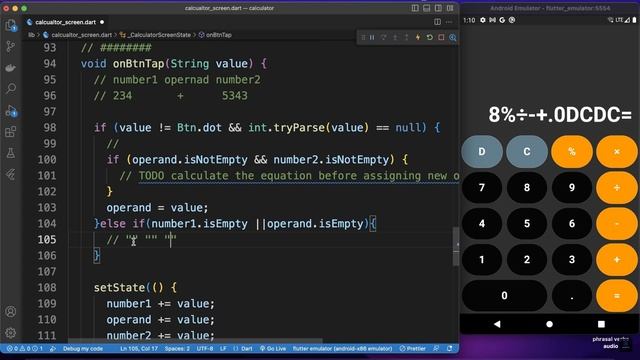Open the Docker whale panel icon
This screenshot has width=640, height=360.
[11, 68]
